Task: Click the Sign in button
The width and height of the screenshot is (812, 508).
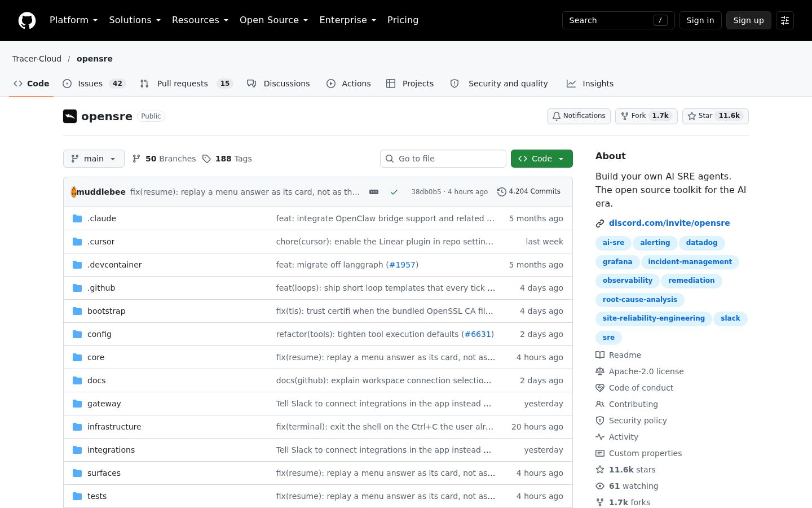Action: pyautogui.click(x=700, y=20)
